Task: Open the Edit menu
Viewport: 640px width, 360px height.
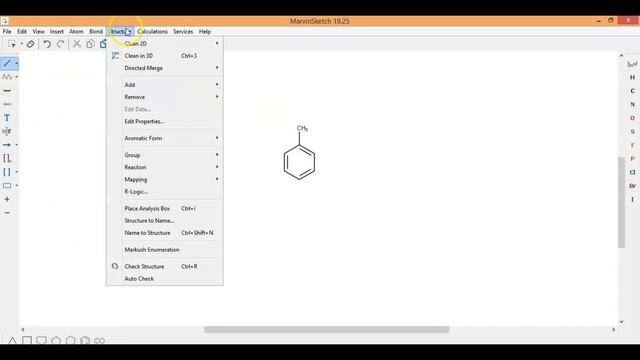Action: click(22, 31)
